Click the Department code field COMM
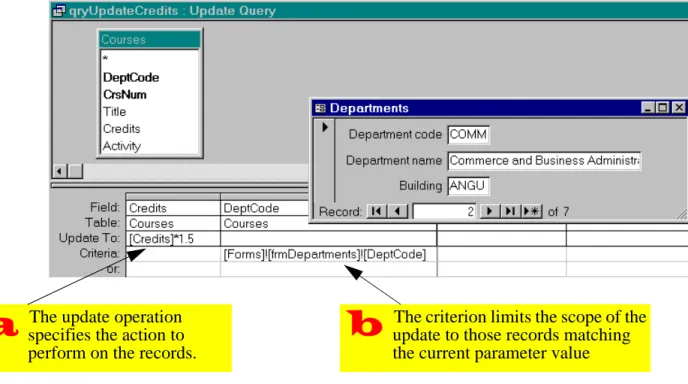Screen dimensions: 688x384 tap(469, 135)
